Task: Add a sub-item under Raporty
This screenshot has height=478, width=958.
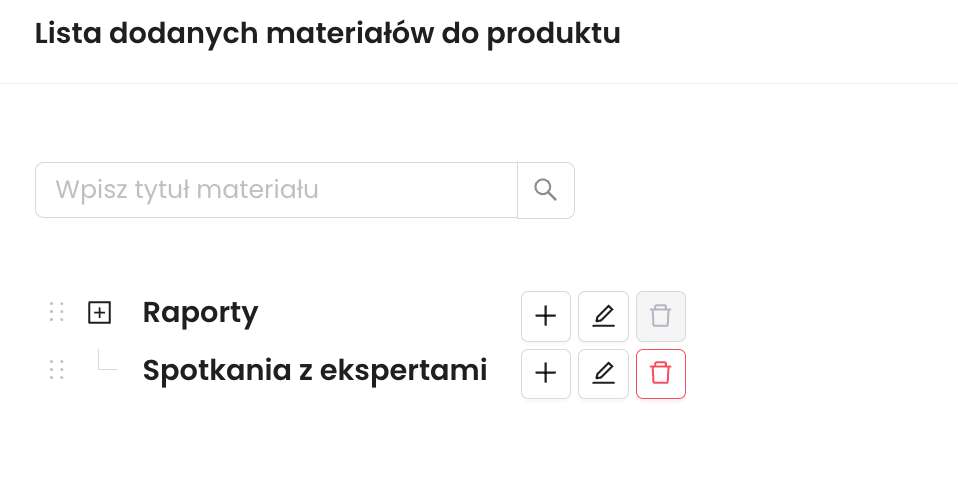Action: click(x=546, y=317)
